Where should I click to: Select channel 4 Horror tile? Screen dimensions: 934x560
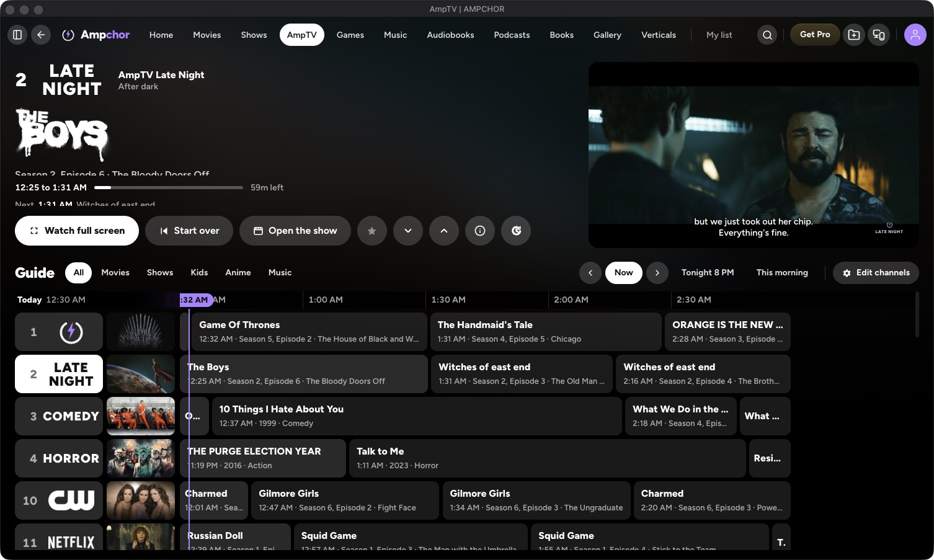(x=59, y=458)
